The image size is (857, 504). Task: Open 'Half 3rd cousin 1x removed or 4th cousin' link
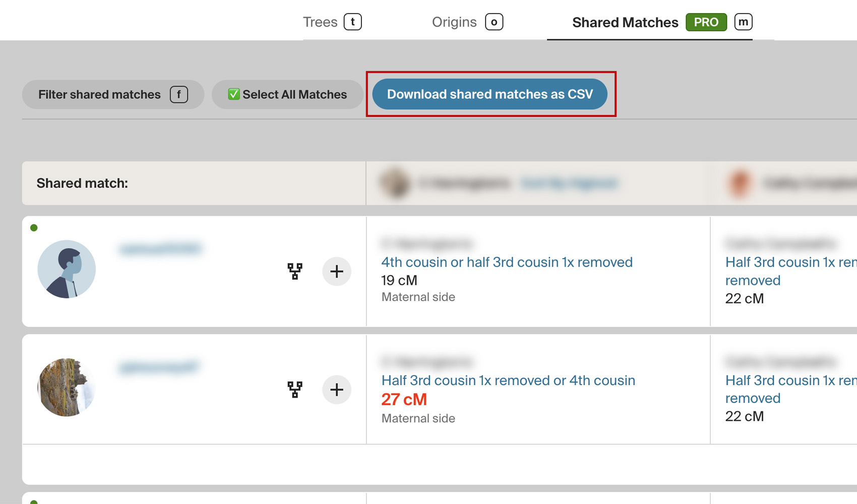(x=508, y=381)
